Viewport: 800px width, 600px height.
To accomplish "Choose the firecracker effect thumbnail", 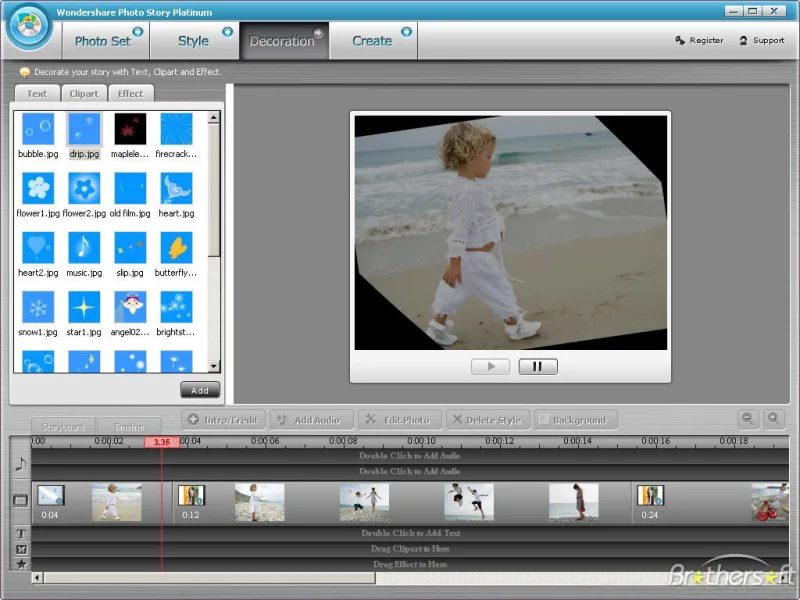I will click(177, 129).
